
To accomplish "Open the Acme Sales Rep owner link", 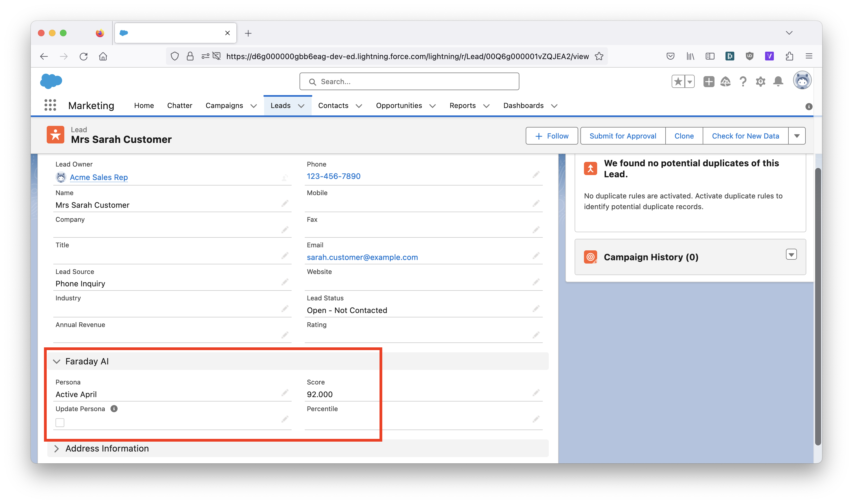I will 99,177.
